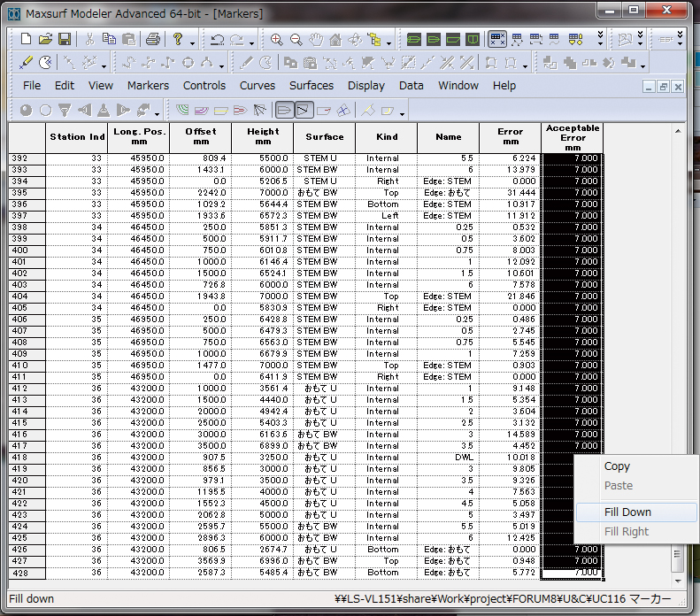Select the Pan hand tool
The image size is (700, 616).
coord(316,40)
